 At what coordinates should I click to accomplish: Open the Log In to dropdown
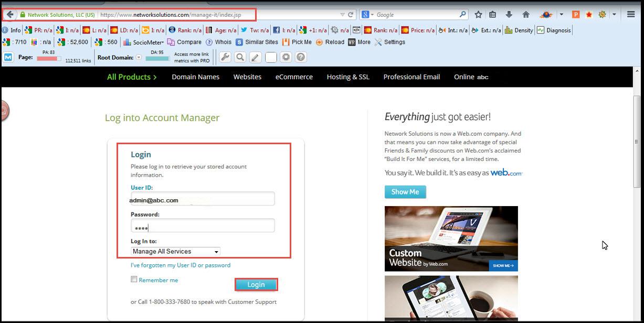175,251
